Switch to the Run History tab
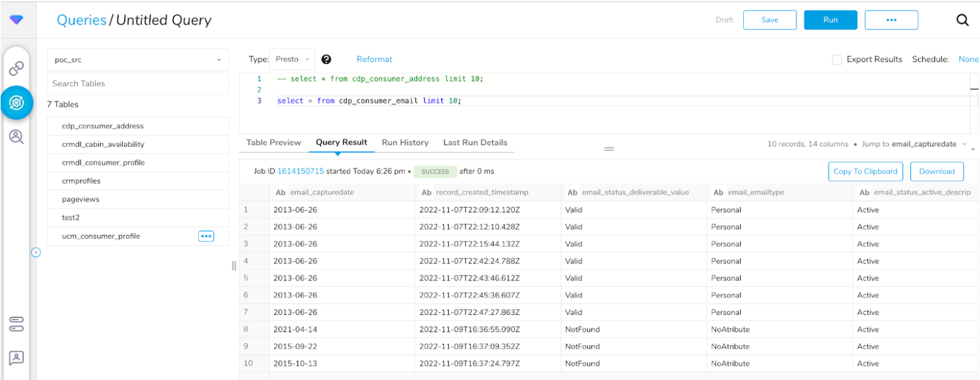This screenshot has width=980, height=380. 405,142
